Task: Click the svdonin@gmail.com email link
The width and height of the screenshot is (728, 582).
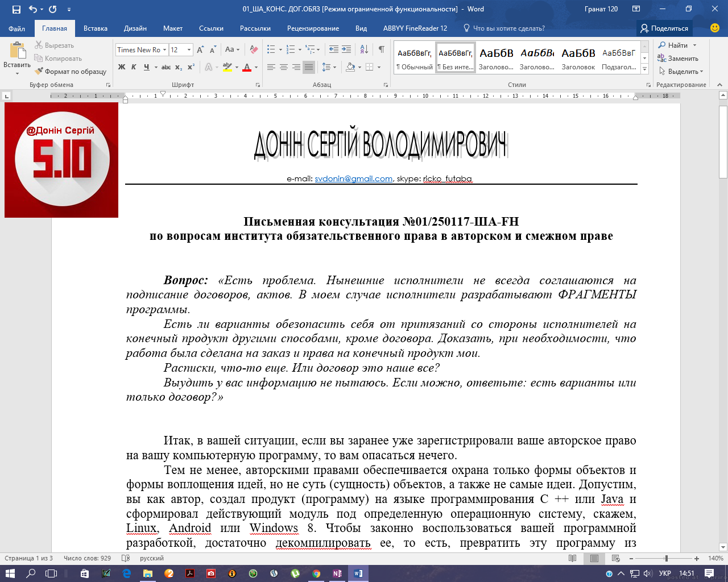Action: coord(353,178)
